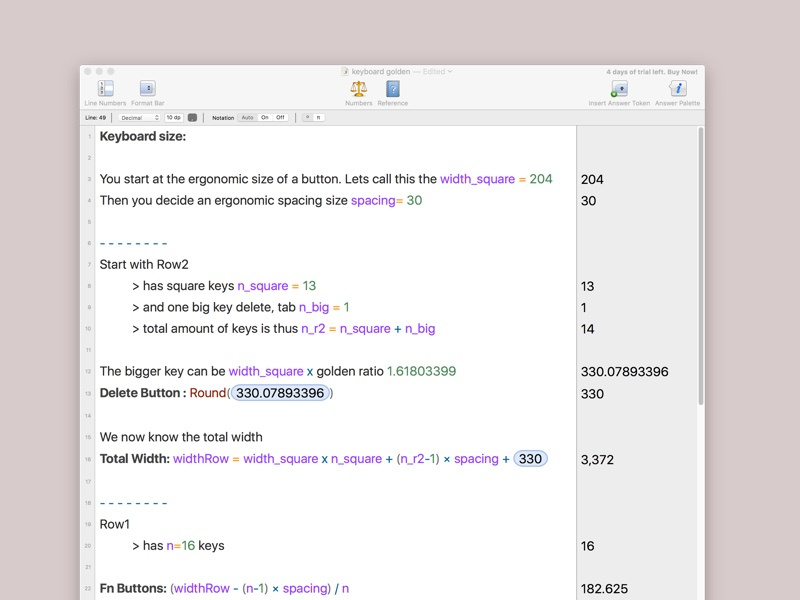Viewport: 800px width, 600px height.
Task: Click the spacing variable on line 4
Action: 373,201
